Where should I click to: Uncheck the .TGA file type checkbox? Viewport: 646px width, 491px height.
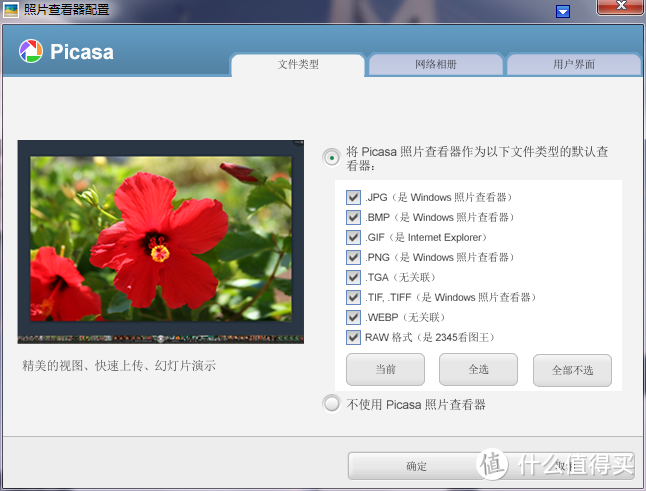coord(353,277)
